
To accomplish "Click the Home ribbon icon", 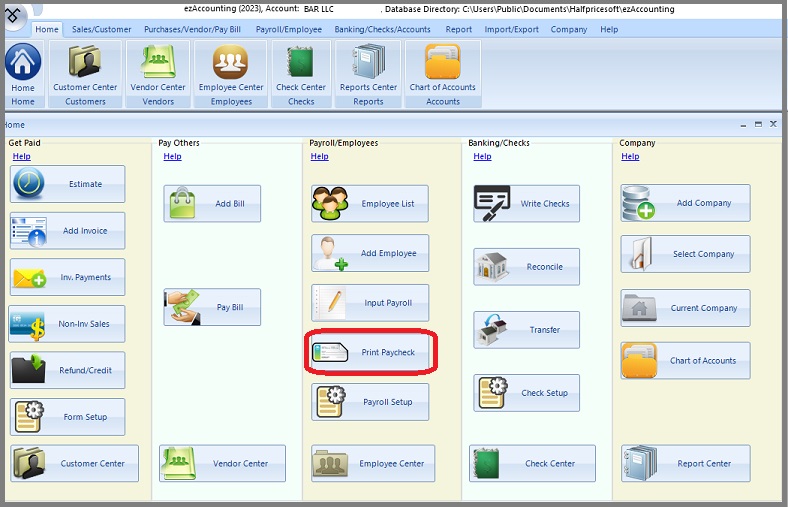I will click(23, 68).
